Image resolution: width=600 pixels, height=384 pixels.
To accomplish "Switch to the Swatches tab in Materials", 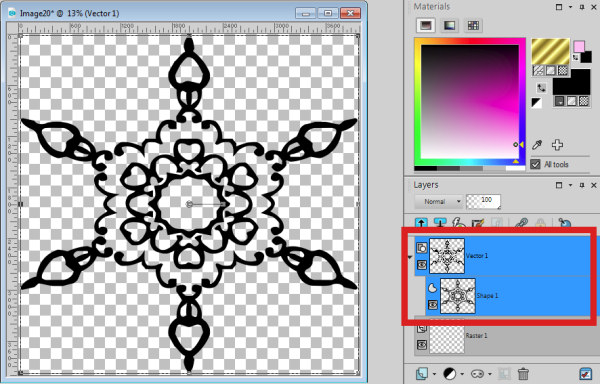I will 473,26.
